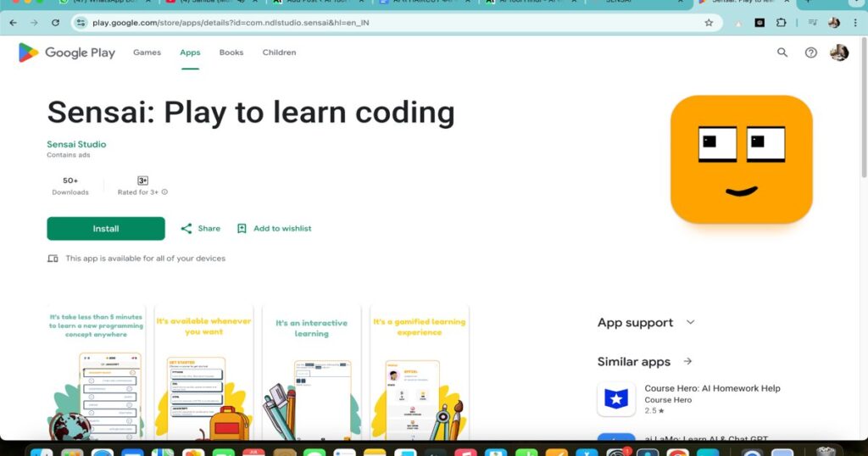This screenshot has height=456, width=868.
Task: Open the 'available whenever you want' screenshot
Action: coord(203,372)
